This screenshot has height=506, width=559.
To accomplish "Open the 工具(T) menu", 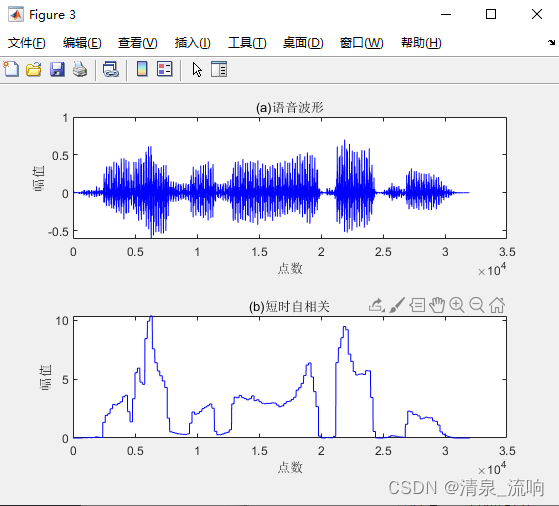I will pos(247,43).
